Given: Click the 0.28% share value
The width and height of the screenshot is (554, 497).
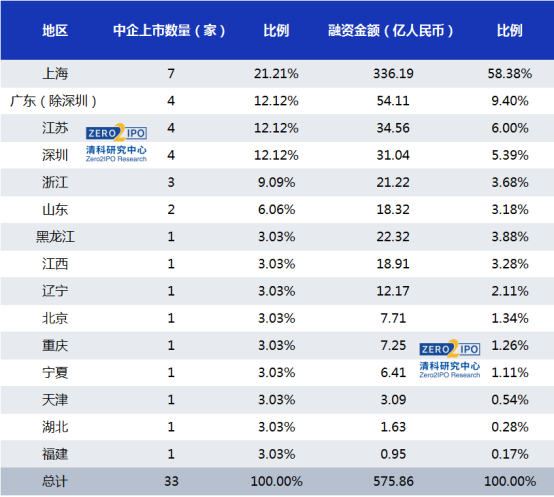Looking at the screenshot, I should [510, 427].
